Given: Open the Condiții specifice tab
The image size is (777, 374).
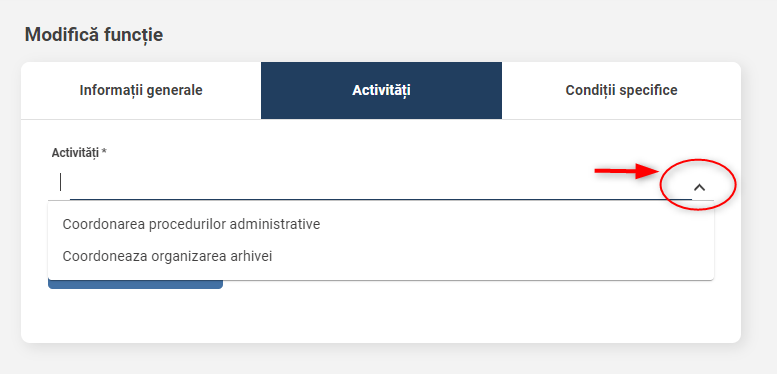Looking at the screenshot, I should click(x=621, y=91).
